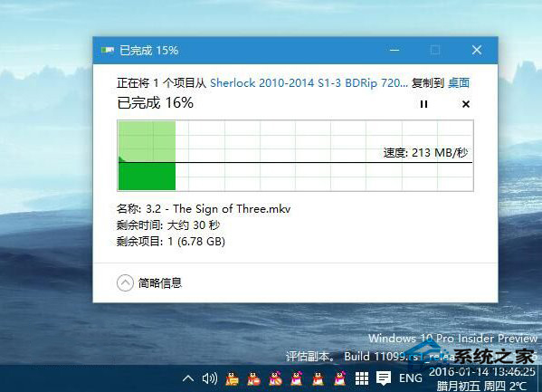This screenshot has height=392, width=542.
Task: Collapse details via the 简略信息 chevron
Action: 125,283
